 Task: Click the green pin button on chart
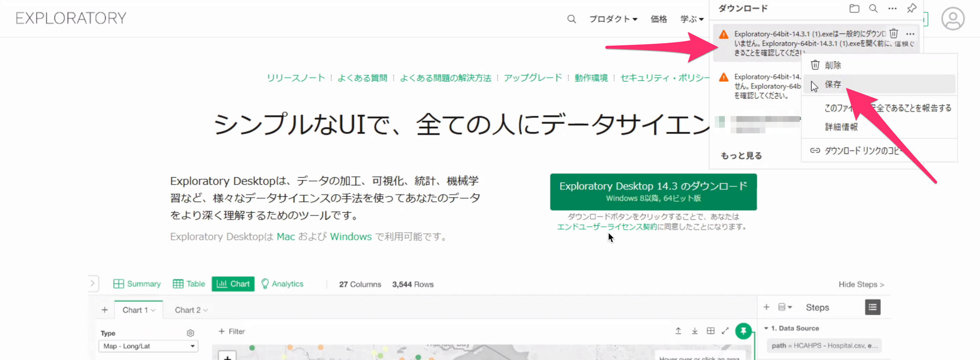click(x=743, y=331)
